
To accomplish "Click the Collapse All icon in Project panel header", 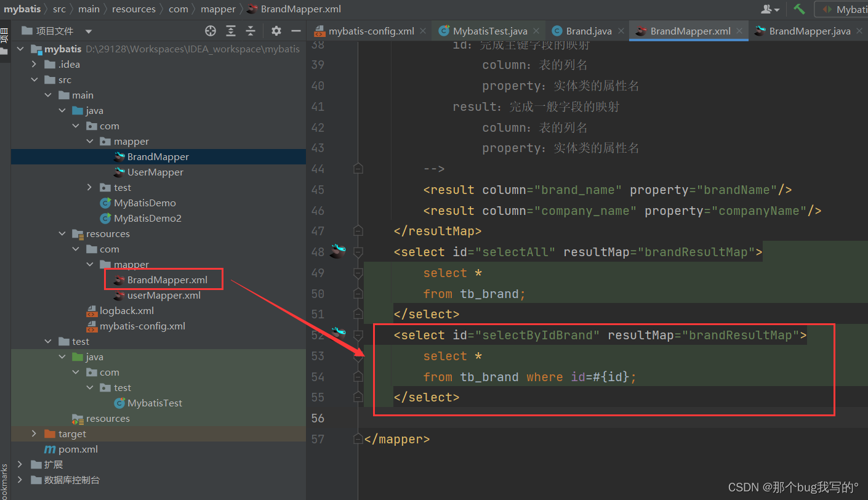I will (251, 31).
